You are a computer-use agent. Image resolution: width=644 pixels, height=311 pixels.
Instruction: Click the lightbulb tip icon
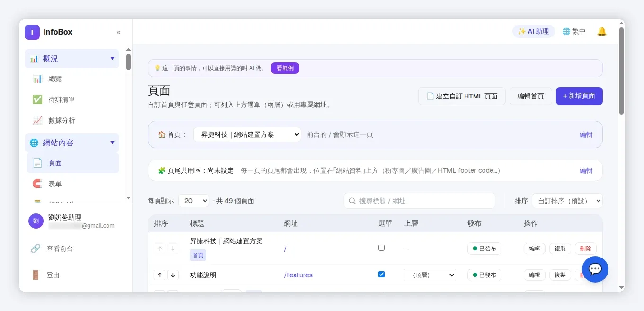tap(157, 68)
